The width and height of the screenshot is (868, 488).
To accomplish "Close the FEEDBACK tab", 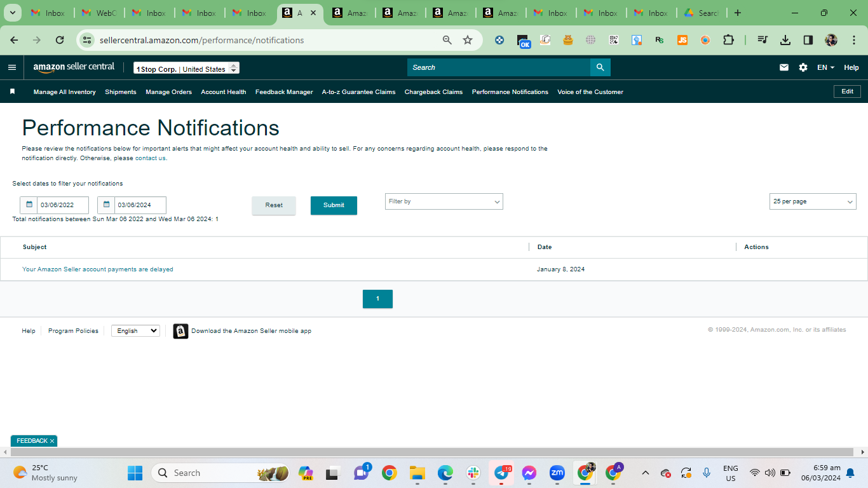I will coord(52,441).
